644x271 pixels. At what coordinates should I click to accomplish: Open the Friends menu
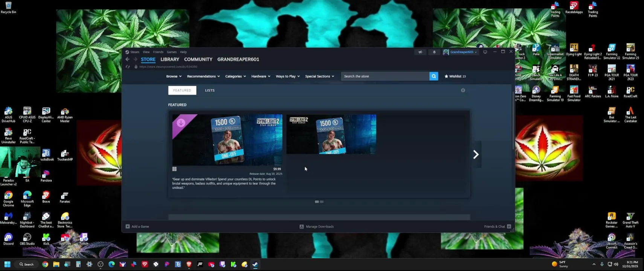[x=158, y=52]
